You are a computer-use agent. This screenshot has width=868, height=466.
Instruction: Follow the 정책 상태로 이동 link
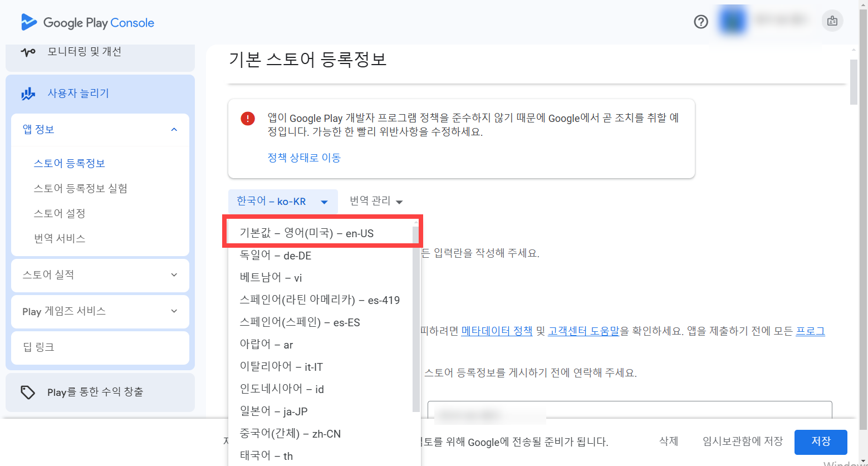[304, 158]
